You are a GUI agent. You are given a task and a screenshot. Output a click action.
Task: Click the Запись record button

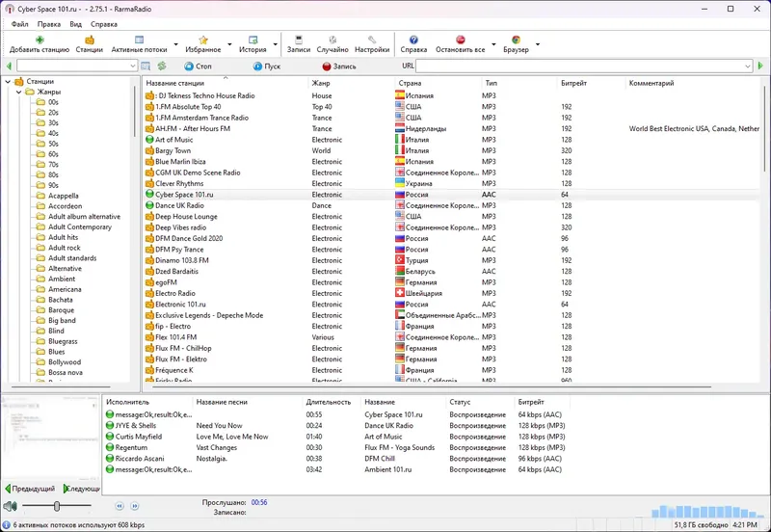click(x=339, y=66)
